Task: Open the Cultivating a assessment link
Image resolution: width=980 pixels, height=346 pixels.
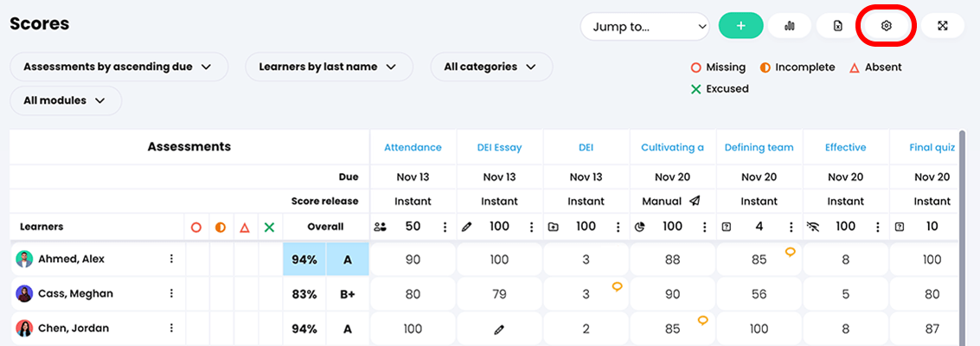Action: 672,148
